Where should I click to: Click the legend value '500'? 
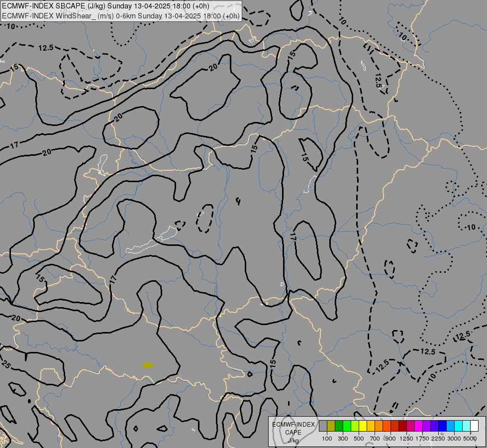[x=359, y=439]
